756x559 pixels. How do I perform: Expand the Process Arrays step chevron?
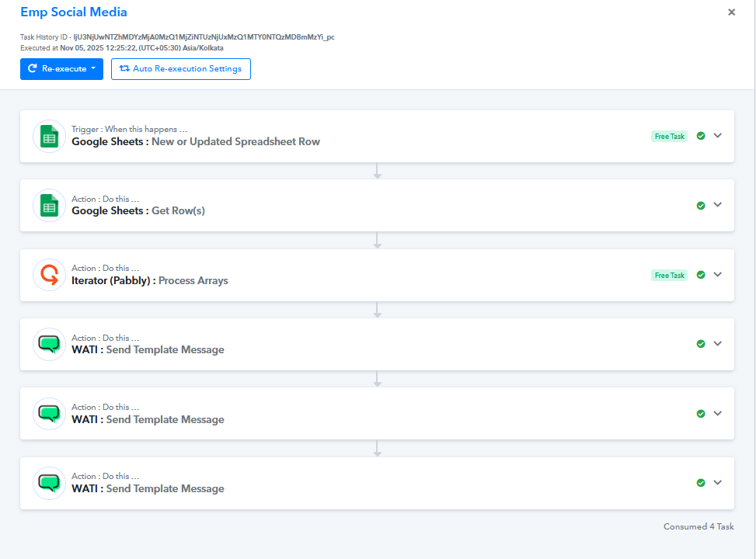[718, 275]
